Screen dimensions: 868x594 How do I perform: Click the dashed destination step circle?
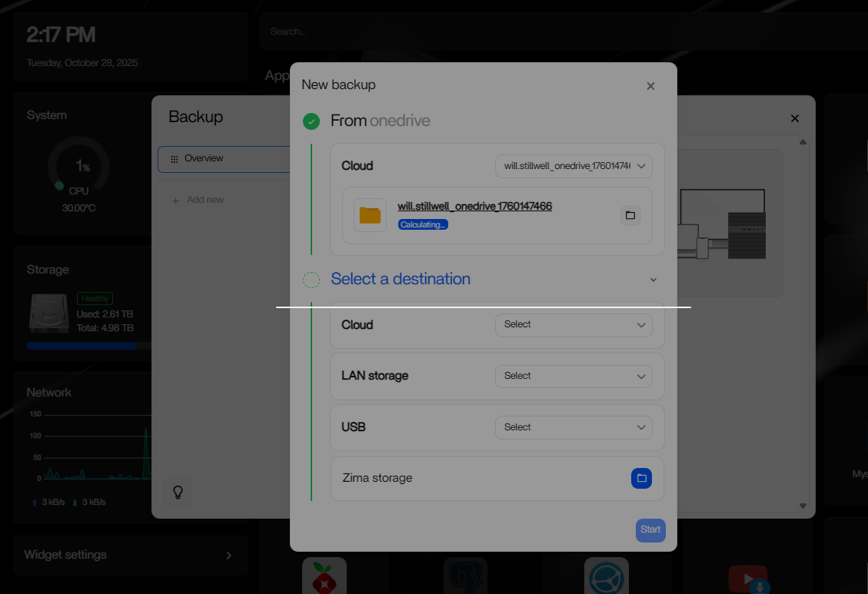pyautogui.click(x=311, y=280)
